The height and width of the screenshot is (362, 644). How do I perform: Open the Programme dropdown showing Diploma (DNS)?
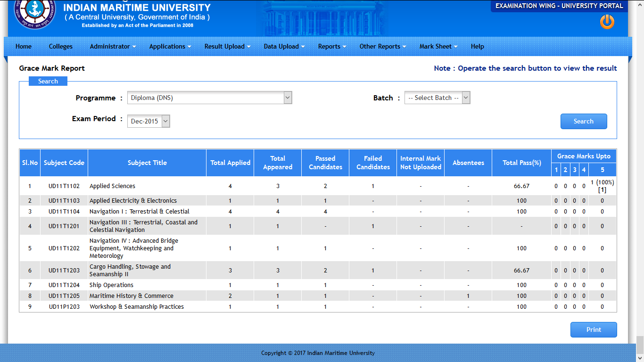pyautogui.click(x=210, y=98)
